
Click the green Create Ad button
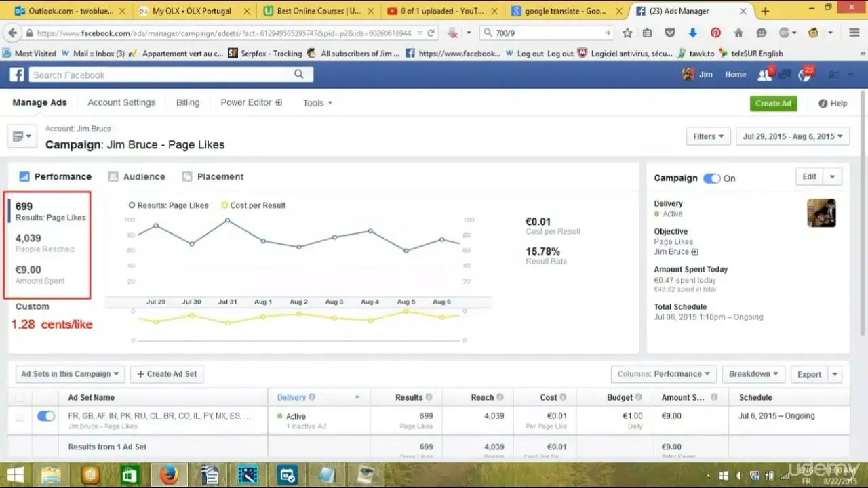pyautogui.click(x=773, y=103)
